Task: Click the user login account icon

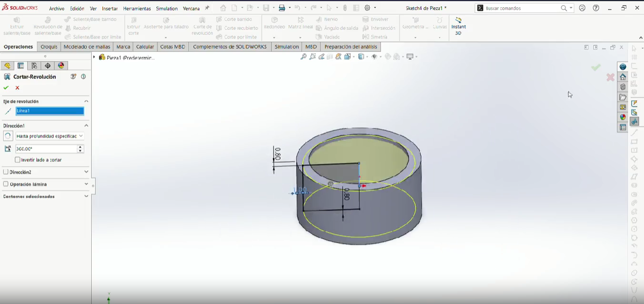Action: pyautogui.click(x=582, y=8)
